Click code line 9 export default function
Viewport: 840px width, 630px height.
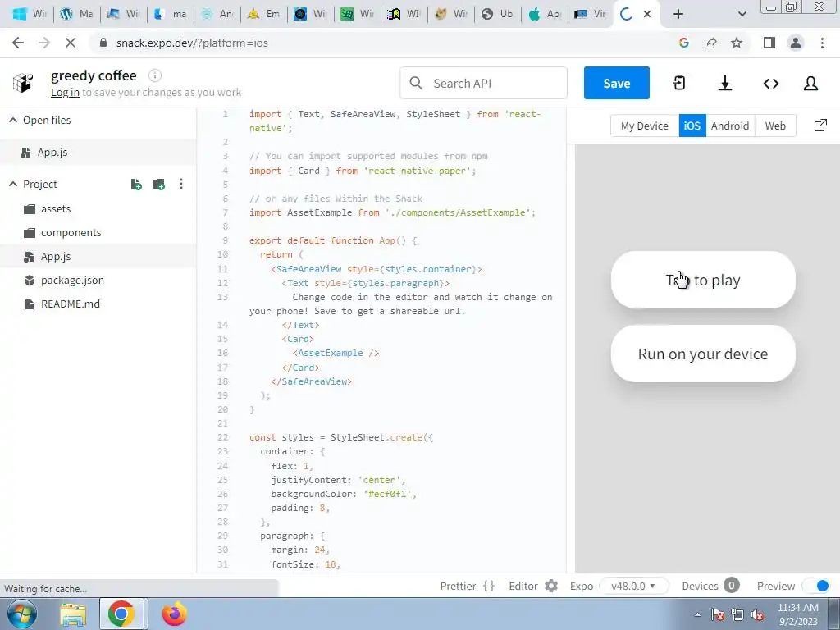pyautogui.click(x=333, y=240)
